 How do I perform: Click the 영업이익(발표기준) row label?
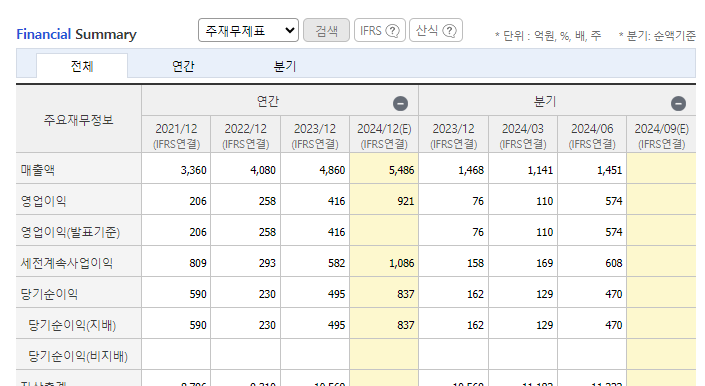pos(70,232)
